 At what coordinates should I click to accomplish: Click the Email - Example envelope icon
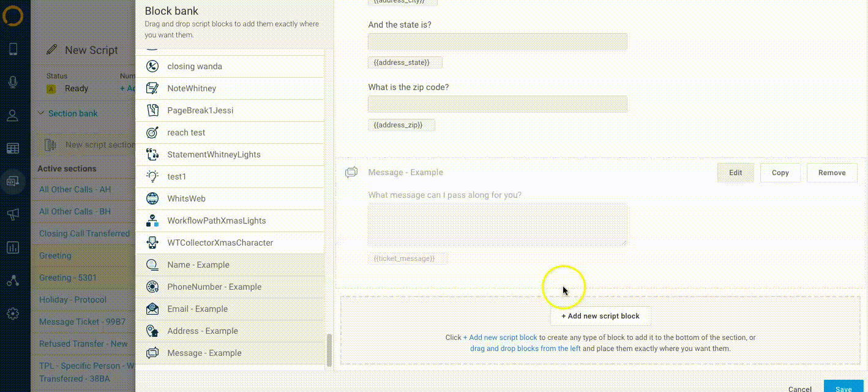152,309
